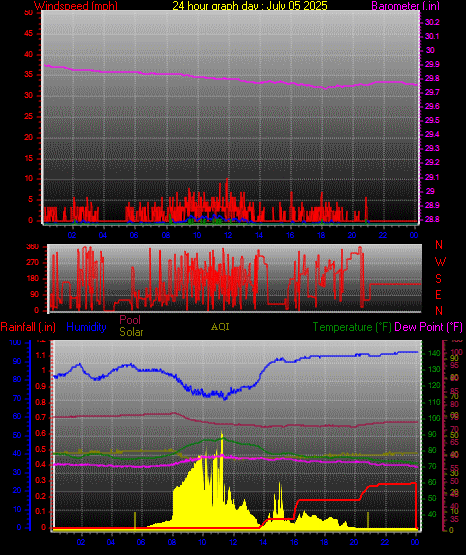The width and height of the screenshot is (466, 555).
Task: Click the '28.8' barometer scale value
Action: click(x=432, y=219)
